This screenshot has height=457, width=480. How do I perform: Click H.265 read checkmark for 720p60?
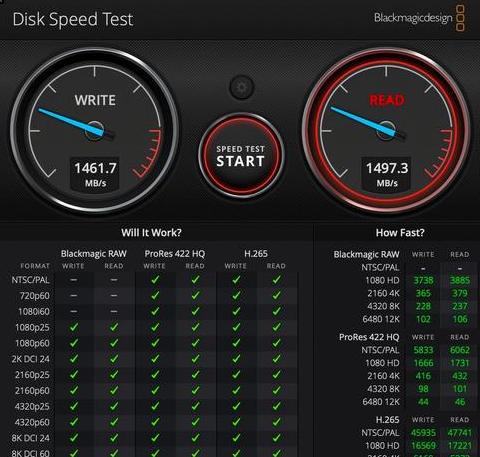point(276,295)
